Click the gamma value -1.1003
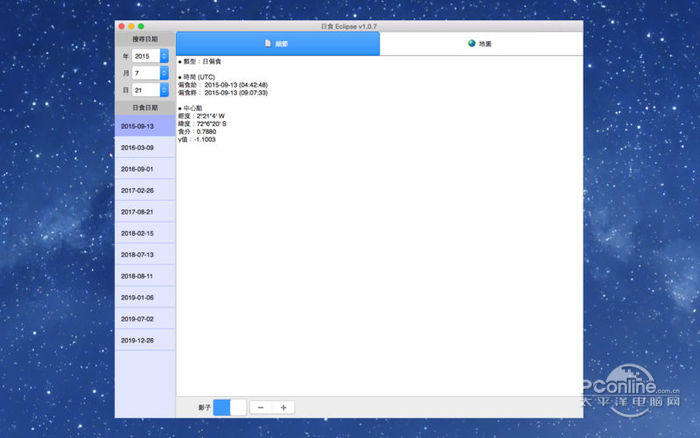Screen dimensions: 700x438 [x=205, y=140]
